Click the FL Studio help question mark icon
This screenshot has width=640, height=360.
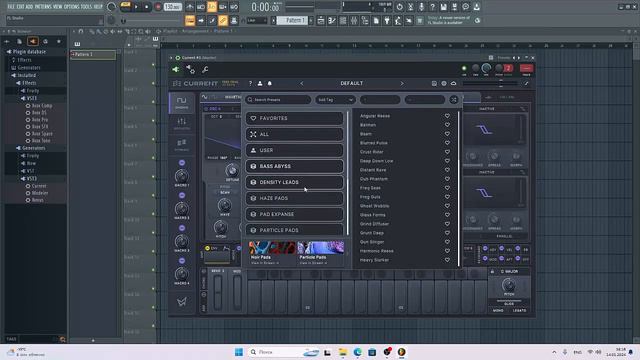[432, 7]
